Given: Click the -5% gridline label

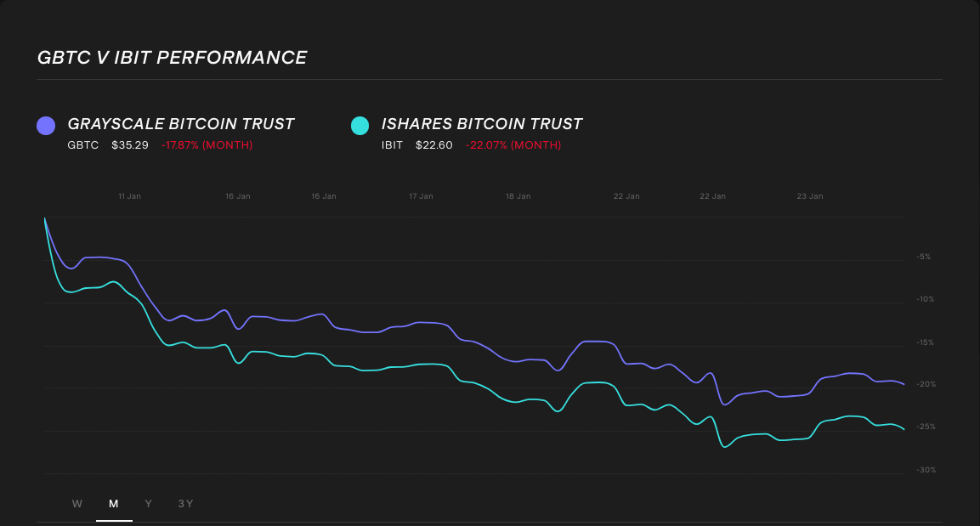Looking at the screenshot, I should (x=924, y=256).
